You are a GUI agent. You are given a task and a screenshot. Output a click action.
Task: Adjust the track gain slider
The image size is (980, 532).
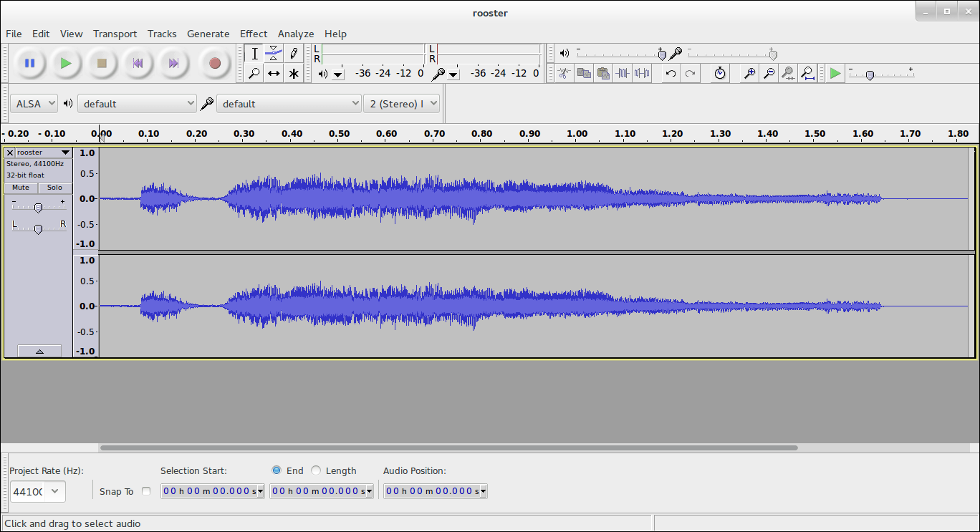click(x=38, y=207)
